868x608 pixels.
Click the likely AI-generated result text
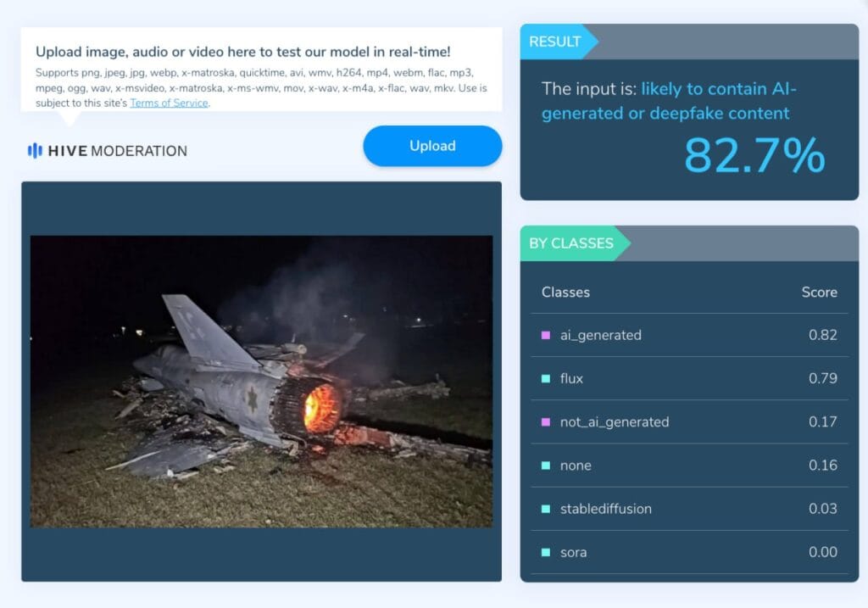[669, 101]
